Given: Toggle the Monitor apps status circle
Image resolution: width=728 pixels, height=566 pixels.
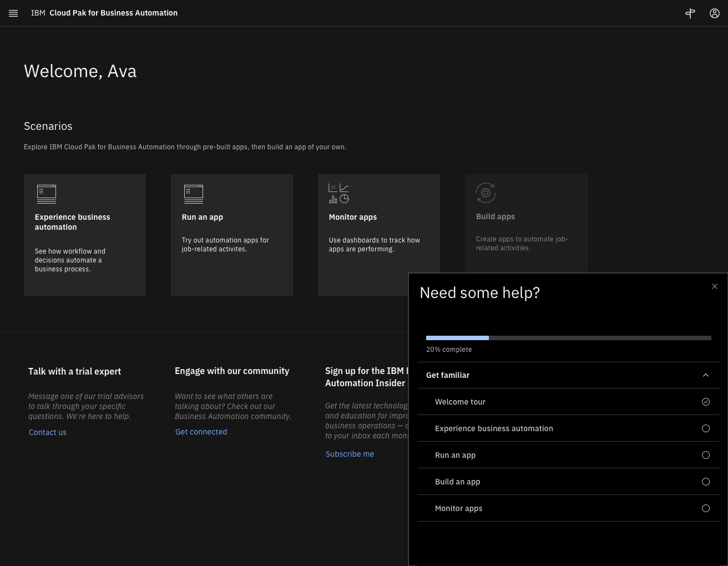Looking at the screenshot, I should [x=706, y=508].
